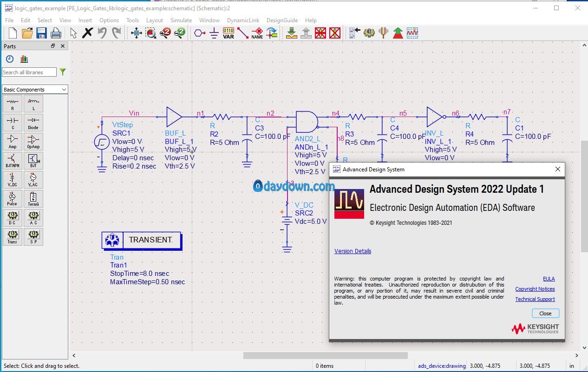Redo the action using the toolbar arrow
This screenshot has height=372, width=588.
[x=117, y=33]
